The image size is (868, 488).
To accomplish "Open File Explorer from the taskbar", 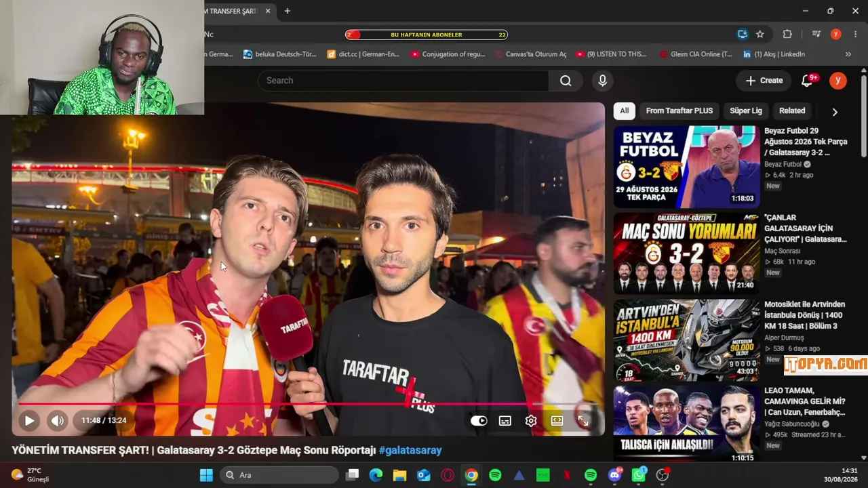I will pyautogui.click(x=399, y=475).
